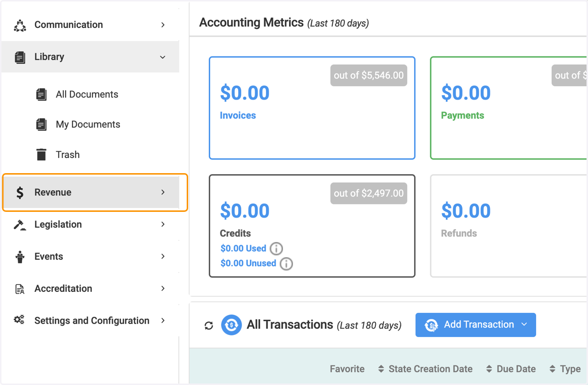This screenshot has height=385, width=588.
Task: Select the Communication menu item
Action: 91,25
